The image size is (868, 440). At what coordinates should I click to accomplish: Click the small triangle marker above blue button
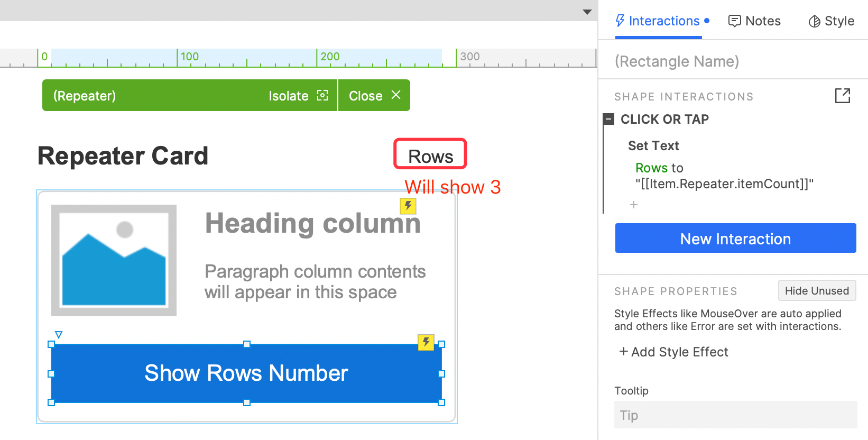coord(59,334)
